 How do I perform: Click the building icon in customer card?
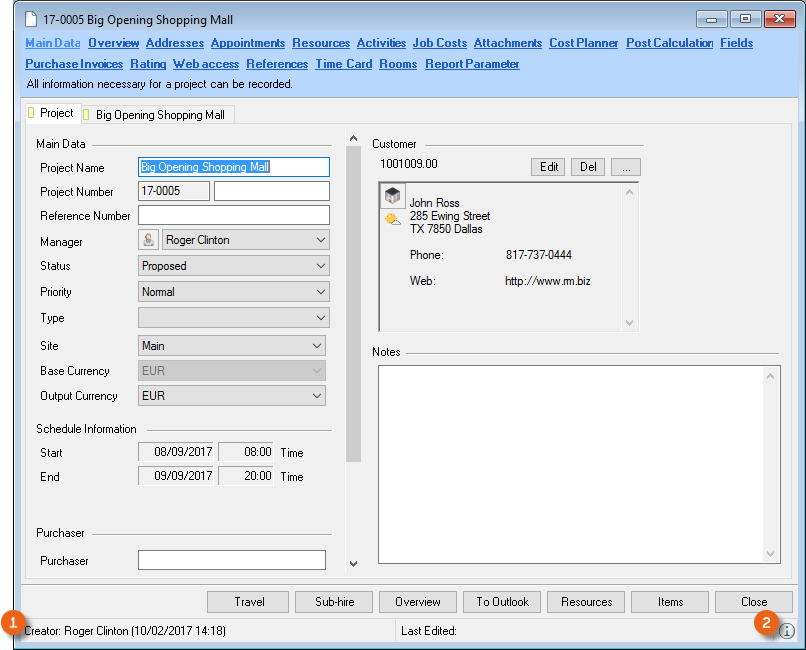tap(393, 196)
